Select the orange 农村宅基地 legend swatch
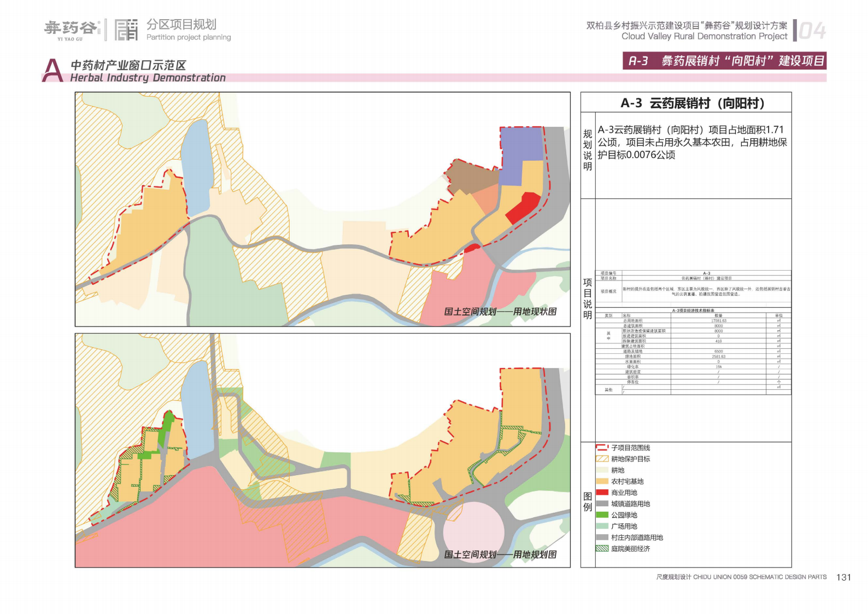This screenshot has width=868, height=614. (602, 481)
